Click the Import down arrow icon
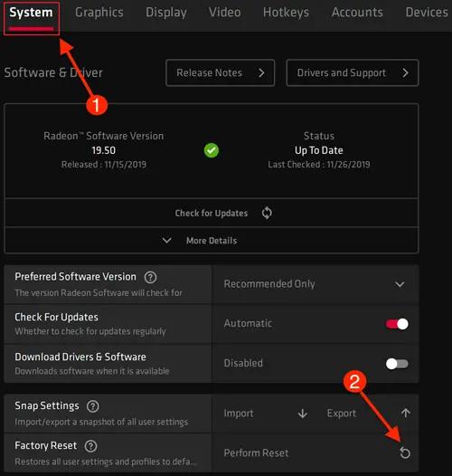The width and height of the screenshot is (452, 476). coord(303,414)
